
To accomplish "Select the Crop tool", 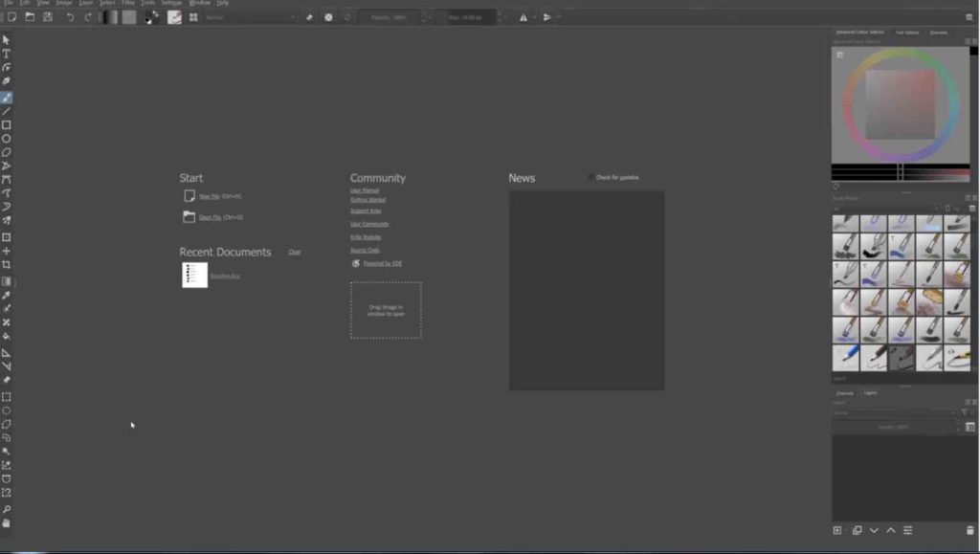I will click(7, 265).
